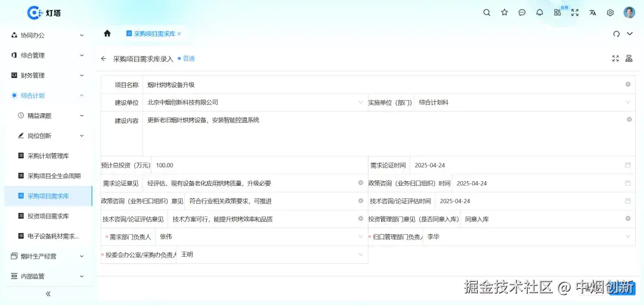Viewport: 644px width, 305px height.
Task: Open calendar for 政策咨询 时间
Action: coord(627,183)
